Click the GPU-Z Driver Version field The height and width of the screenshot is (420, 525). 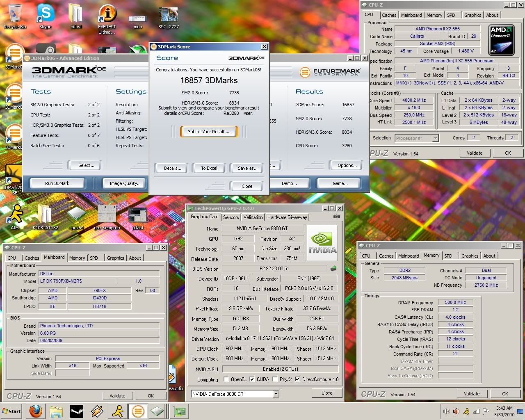click(x=280, y=338)
